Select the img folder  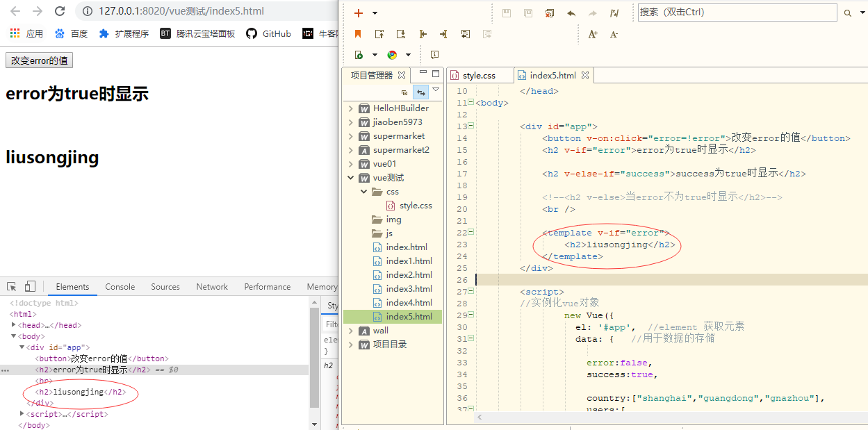[387, 220]
